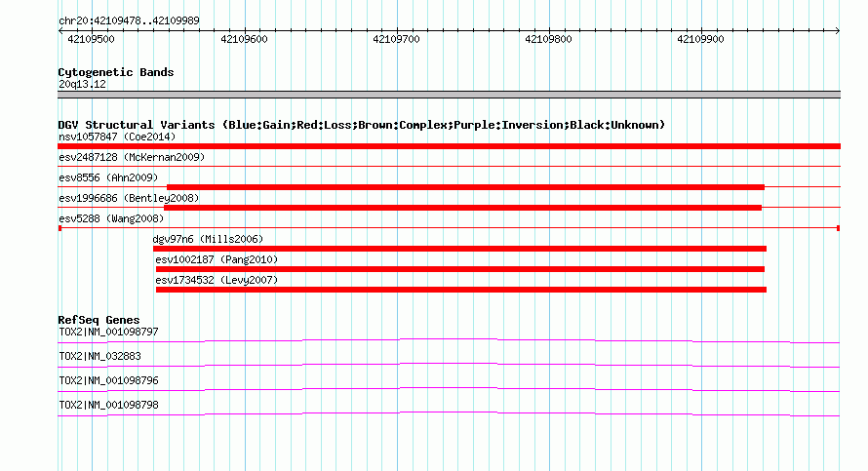Image resolution: width=868 pixels, height=471 pixels.
Task: Select transcript label TOX2|NM_001098797
Action: (108, 333)
